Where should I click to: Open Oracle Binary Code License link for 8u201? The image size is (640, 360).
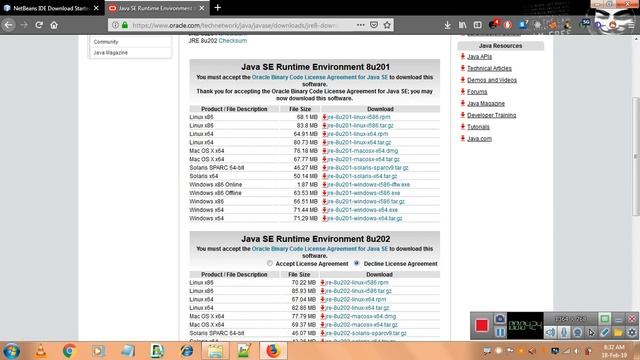pos(320,77)
